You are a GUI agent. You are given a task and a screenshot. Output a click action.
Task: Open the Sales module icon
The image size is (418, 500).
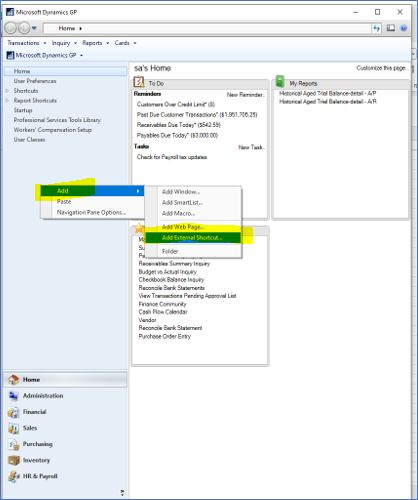[14, 428]
